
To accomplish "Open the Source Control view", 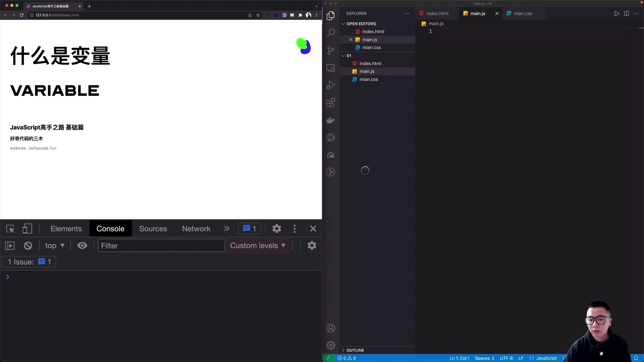I will tap(331, 50).
